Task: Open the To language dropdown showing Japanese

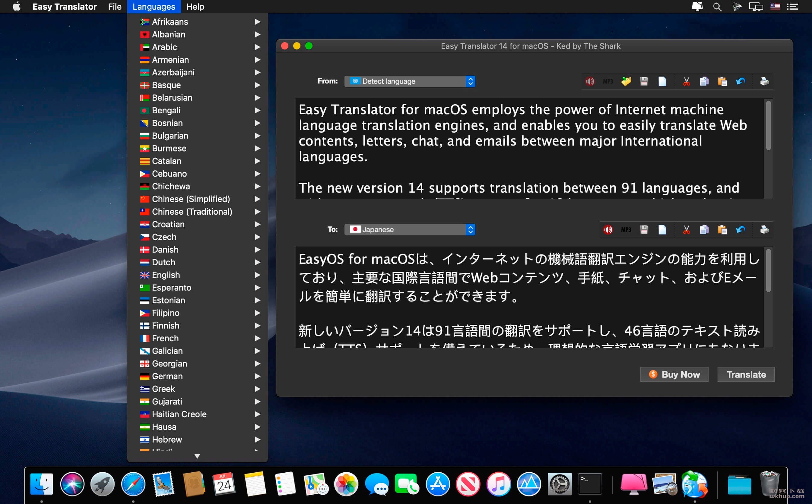Action: coord(410,229)
